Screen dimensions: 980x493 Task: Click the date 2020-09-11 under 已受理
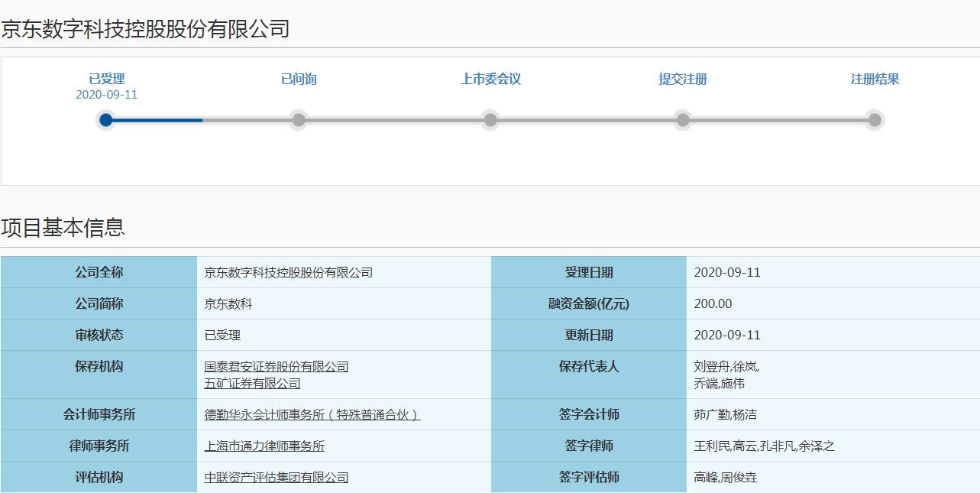click(x=106, y=95)
